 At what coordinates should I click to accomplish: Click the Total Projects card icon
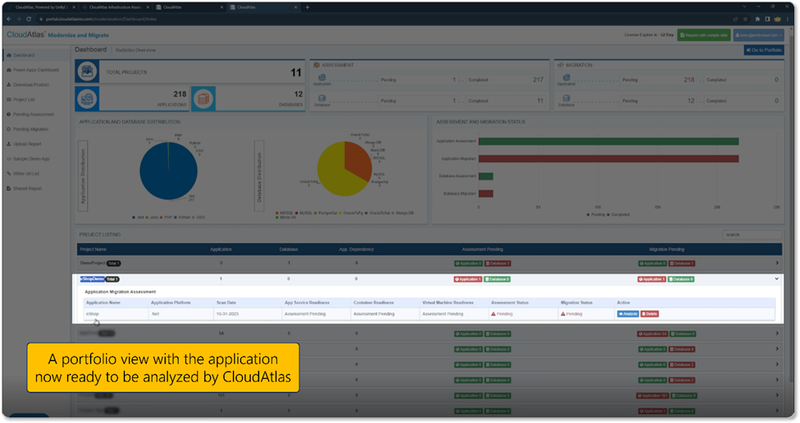(x=87, y=71)
